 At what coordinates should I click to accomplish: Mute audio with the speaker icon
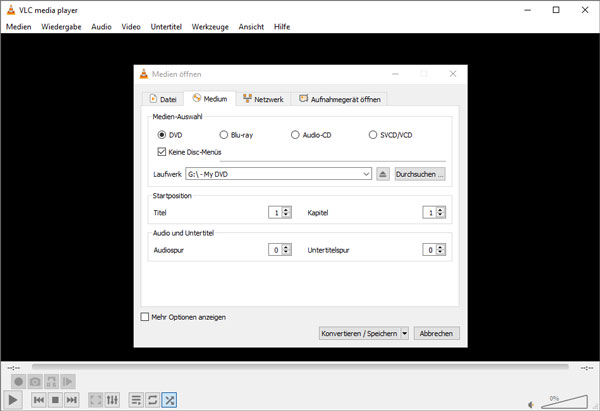531,404
